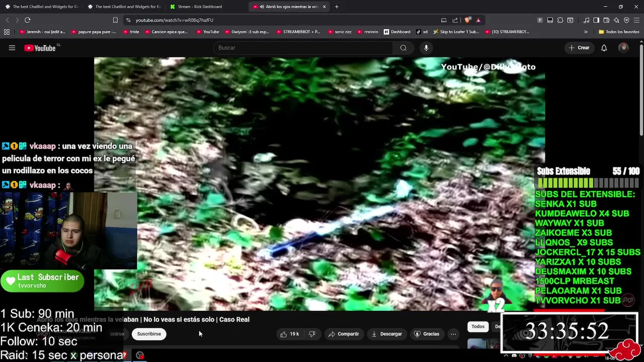Viewport: 644px width, 362px height.
Task: Open the rinrinrin bookmark
Action: [368, 32]
